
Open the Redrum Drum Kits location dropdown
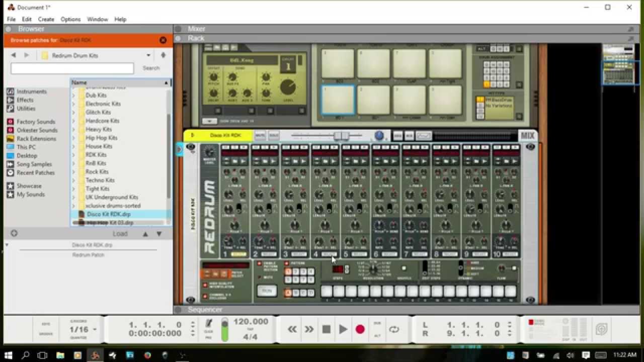point(148,55)
